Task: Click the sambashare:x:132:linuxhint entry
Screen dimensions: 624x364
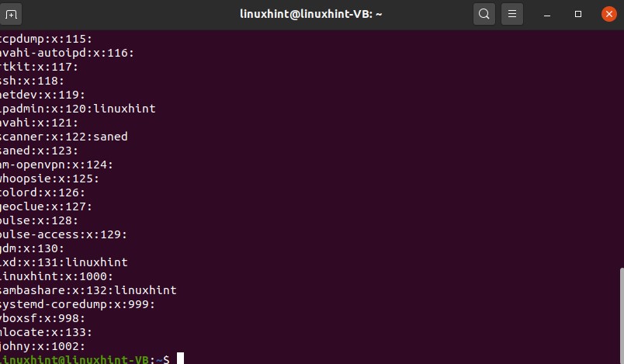Action: (88, 290)
